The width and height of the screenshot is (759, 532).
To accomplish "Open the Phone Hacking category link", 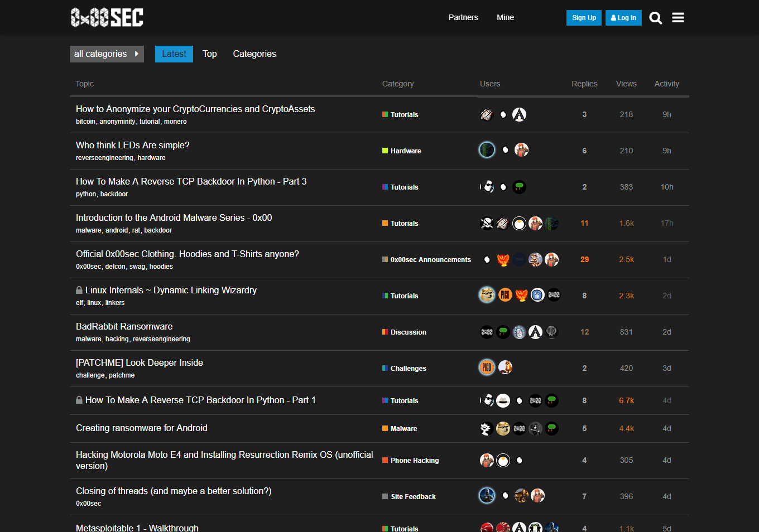I will 411,461.
